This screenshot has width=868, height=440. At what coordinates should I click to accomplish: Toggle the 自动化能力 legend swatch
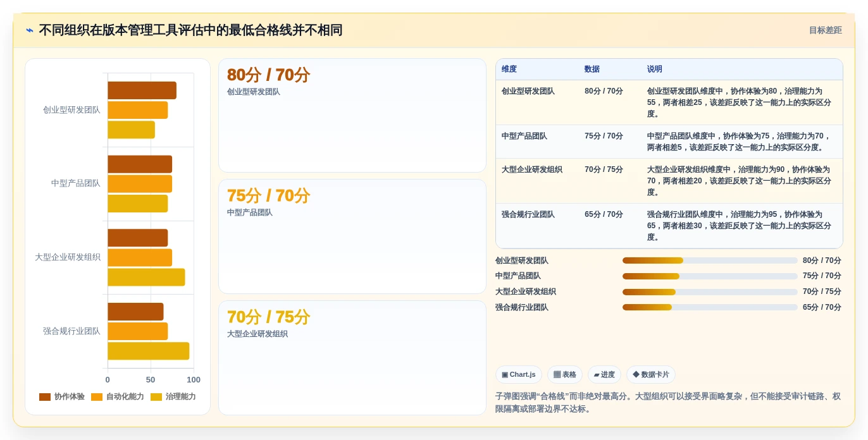click(x=97, y=397)
